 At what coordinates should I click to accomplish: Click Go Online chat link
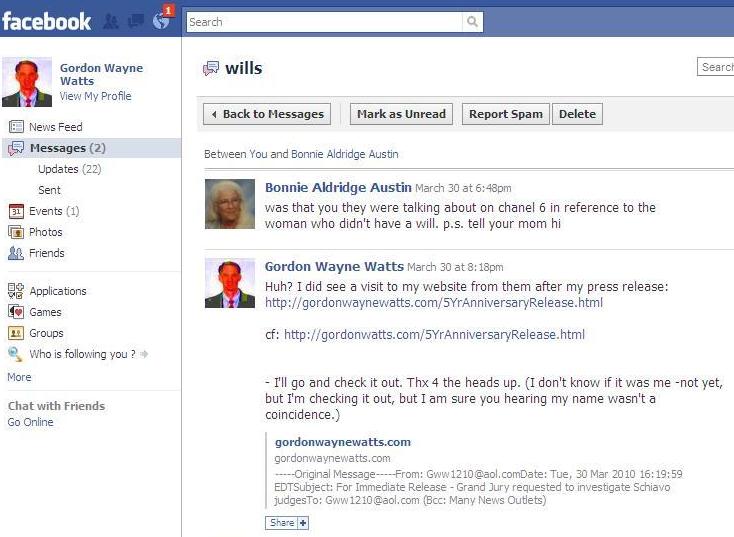pyautogui.click(x=30, y=422)
